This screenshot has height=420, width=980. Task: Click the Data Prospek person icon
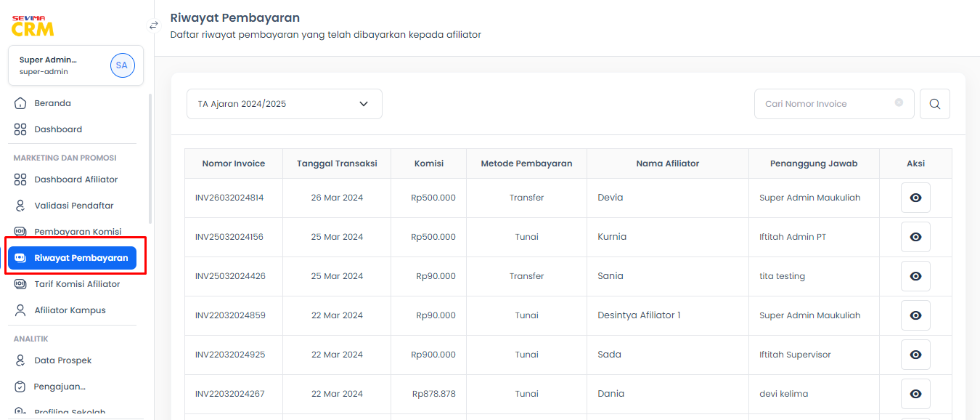pyautogui.click(x=20, y=360)
